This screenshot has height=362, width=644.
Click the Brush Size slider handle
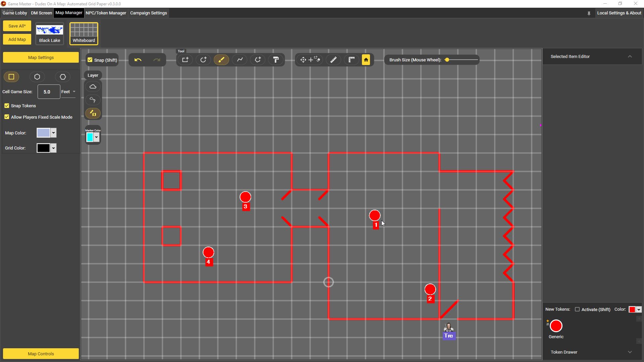[447, 60]
